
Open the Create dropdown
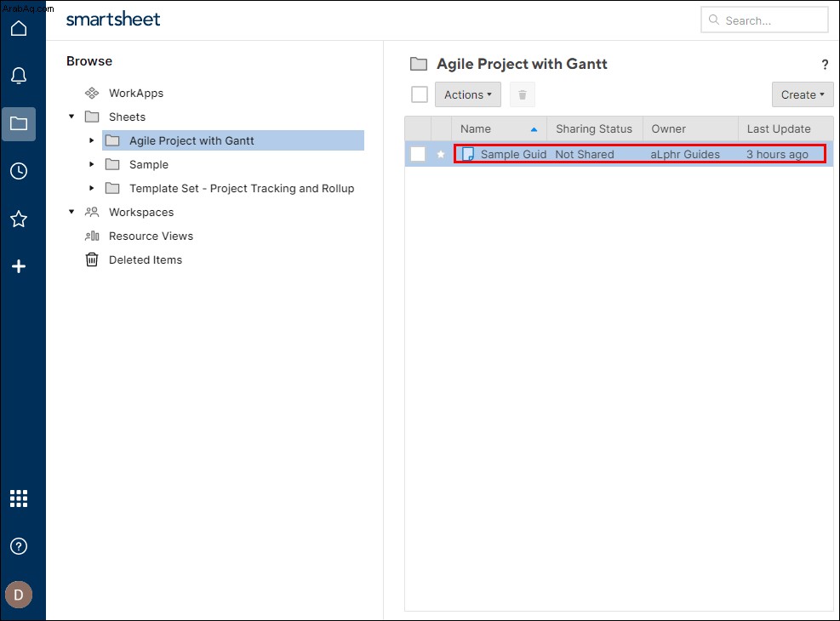point(803,94)
